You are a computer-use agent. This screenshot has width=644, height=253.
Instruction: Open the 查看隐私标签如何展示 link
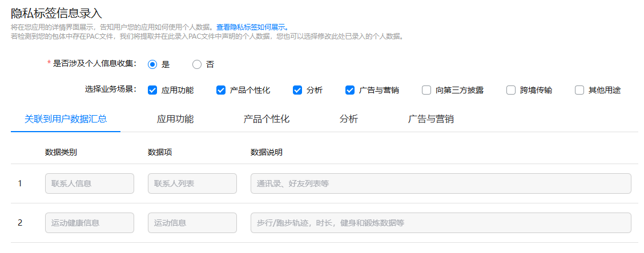[252, 27]
